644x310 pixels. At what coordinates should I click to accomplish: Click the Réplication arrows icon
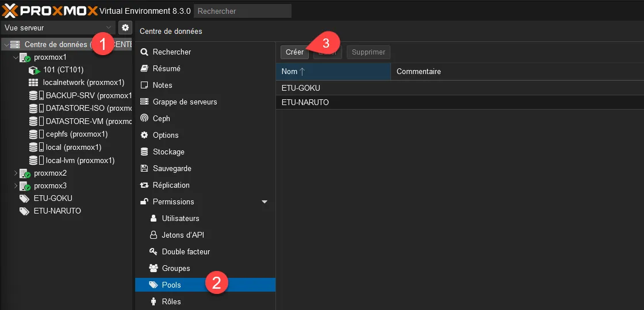pyautogui.click(x=144, y=185)
